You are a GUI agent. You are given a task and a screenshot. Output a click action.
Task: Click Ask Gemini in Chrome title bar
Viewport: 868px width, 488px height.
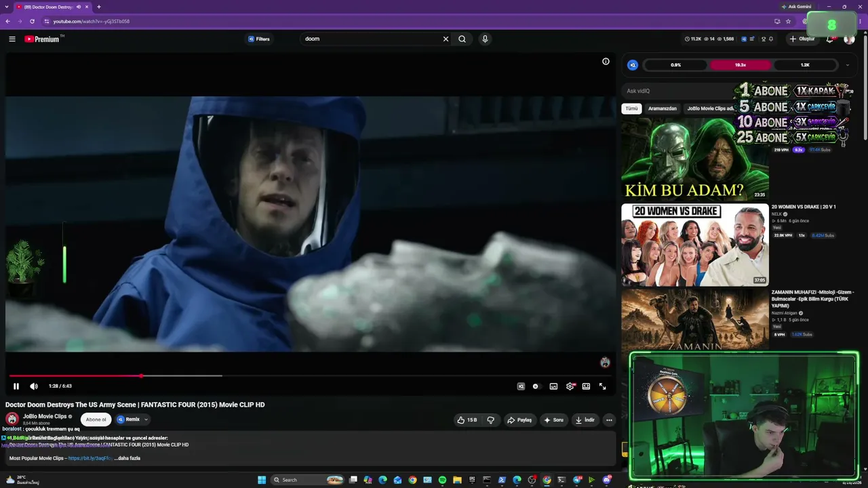796,7
